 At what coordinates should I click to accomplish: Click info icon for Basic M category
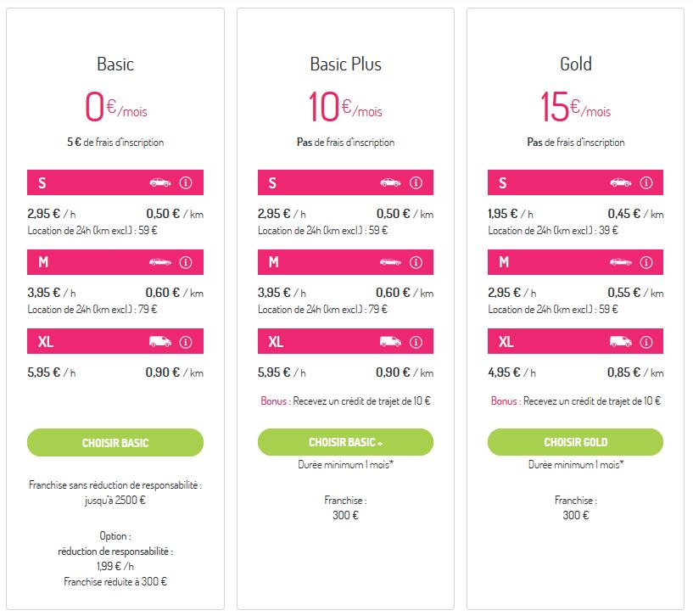pos(186,262)
